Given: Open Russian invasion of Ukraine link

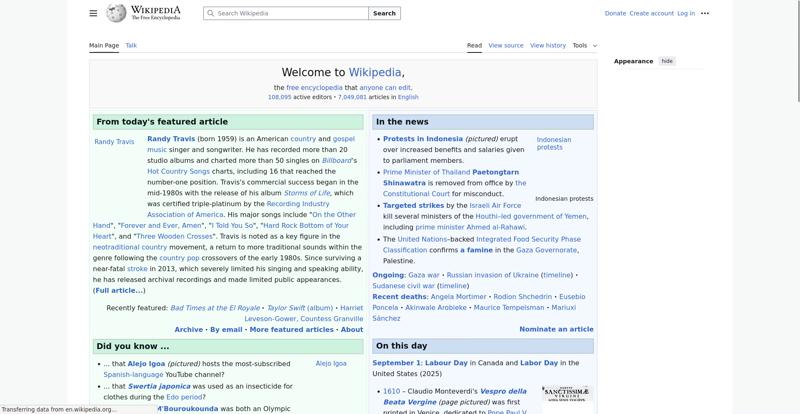Looking at the screenshot, I should (492, 275).
